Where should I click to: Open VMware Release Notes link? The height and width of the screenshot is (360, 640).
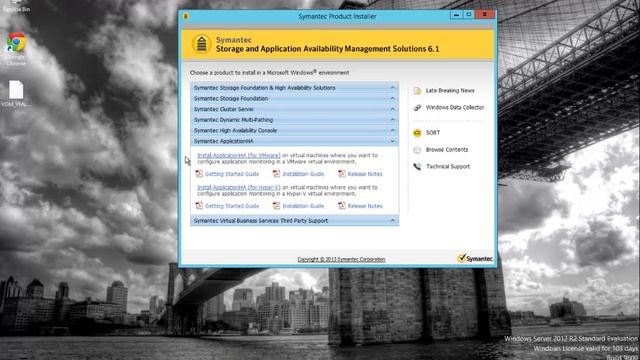click(365, 174)
